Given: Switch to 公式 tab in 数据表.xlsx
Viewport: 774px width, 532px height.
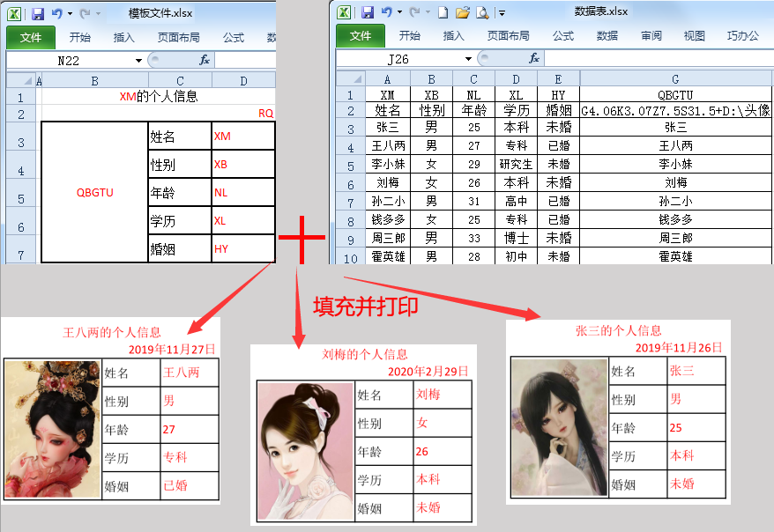Looking at the screenshot, I should pos(562,35).
